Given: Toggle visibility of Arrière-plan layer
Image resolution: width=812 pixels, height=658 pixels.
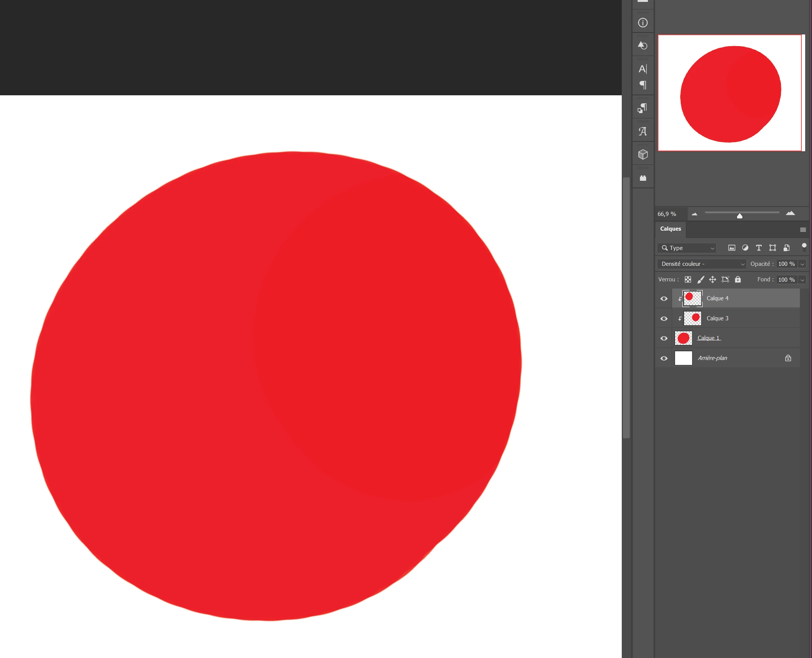Looking at the screenshot, I should [664, 358].
